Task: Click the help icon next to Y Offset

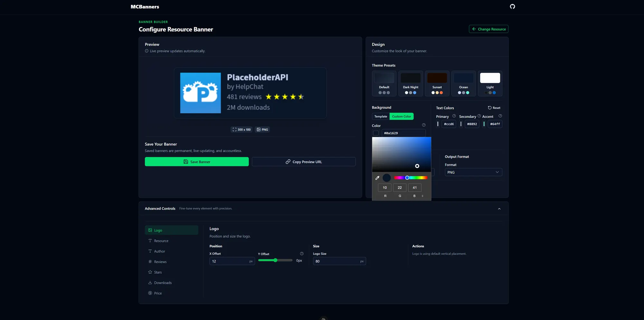Action: coord(302,254)
